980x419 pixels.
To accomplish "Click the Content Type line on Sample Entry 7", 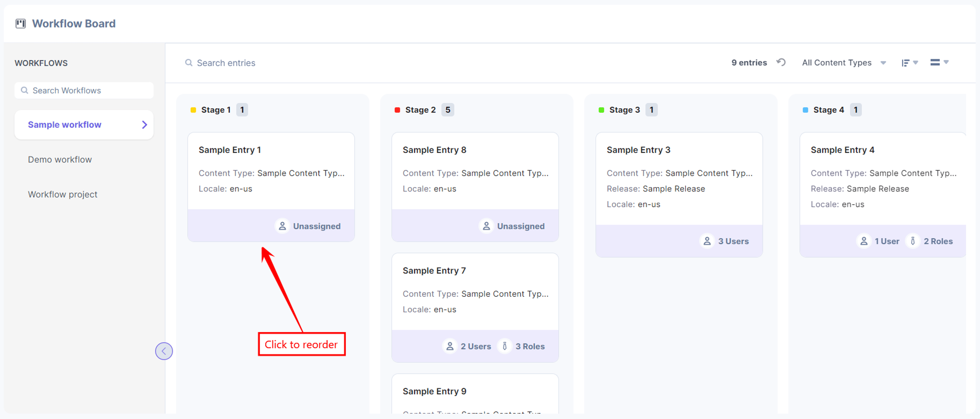I will point(475,294).
